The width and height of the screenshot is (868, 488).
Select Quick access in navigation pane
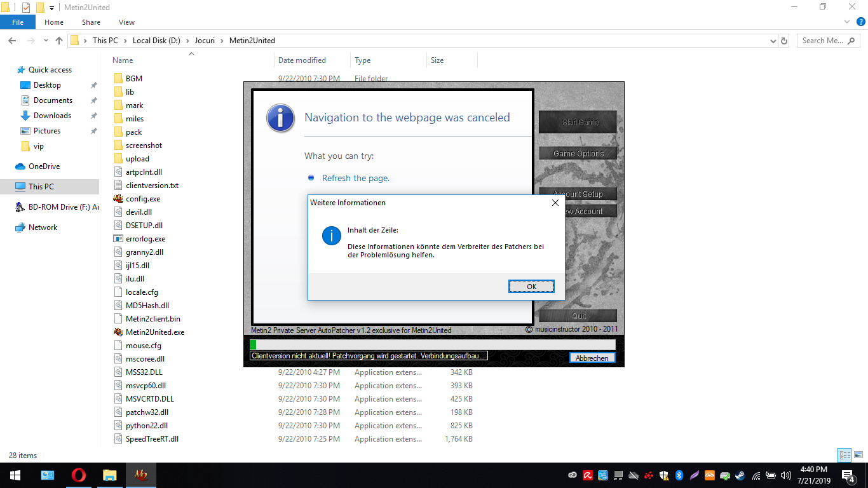point(50,70)
